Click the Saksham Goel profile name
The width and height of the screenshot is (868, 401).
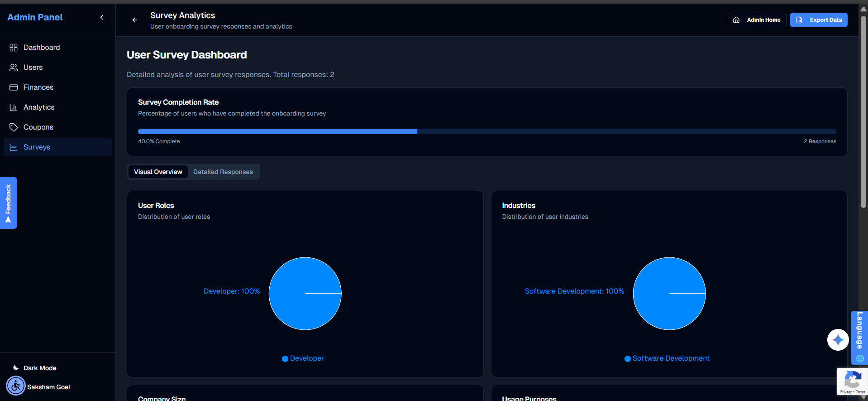pos(48,387)
